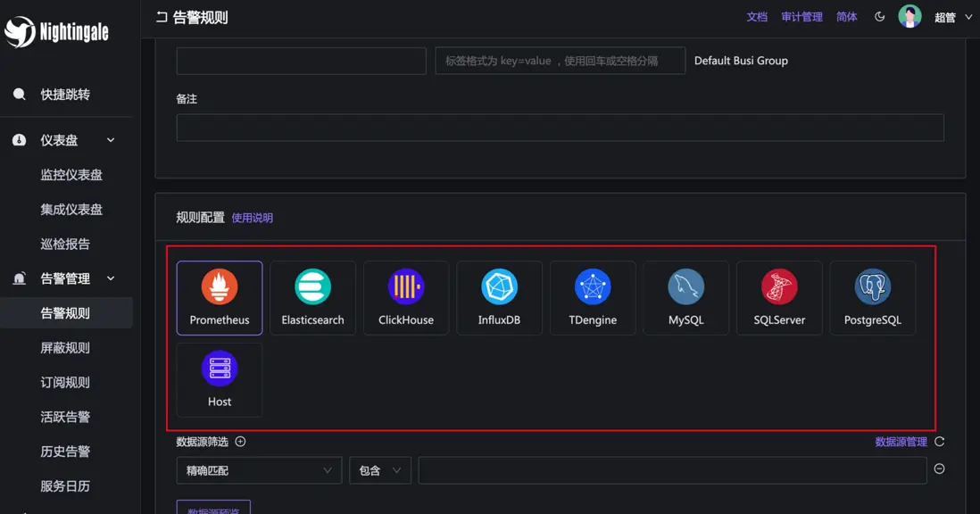Select the Host rule type
The width and height of the screenshot is (980, 514).
coord(220,380)
